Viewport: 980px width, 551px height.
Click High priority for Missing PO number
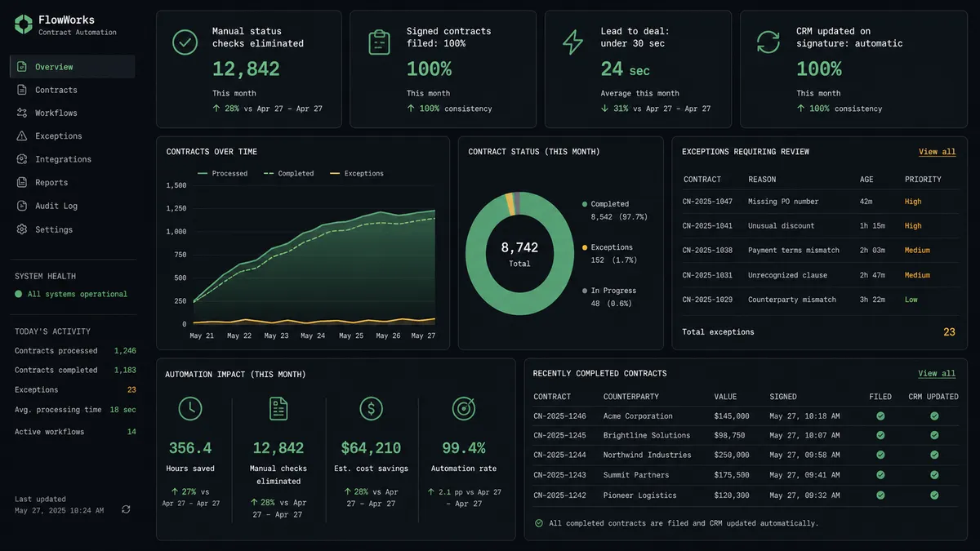(x=913, y=202)
